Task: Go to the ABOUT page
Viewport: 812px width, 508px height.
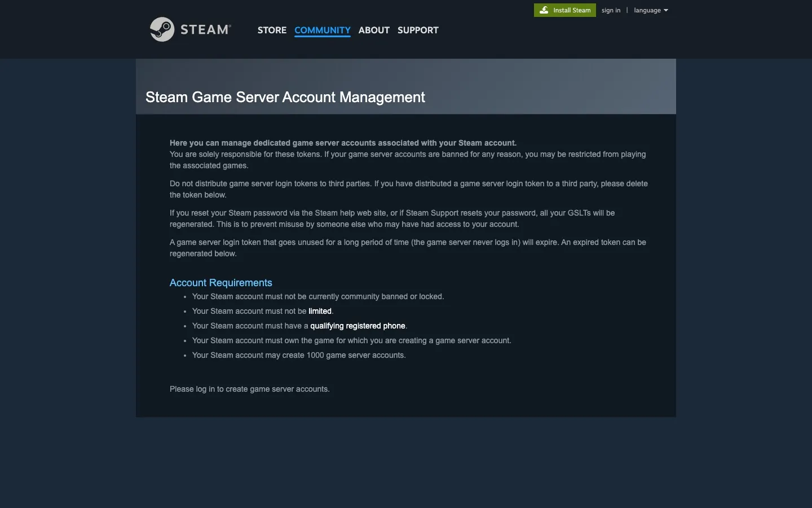Action: tap(374, 30)
